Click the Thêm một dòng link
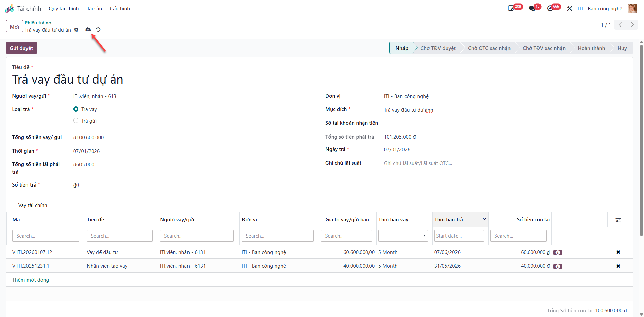The image size is (644, 317). pyautogui.click(x=31, y=280)
